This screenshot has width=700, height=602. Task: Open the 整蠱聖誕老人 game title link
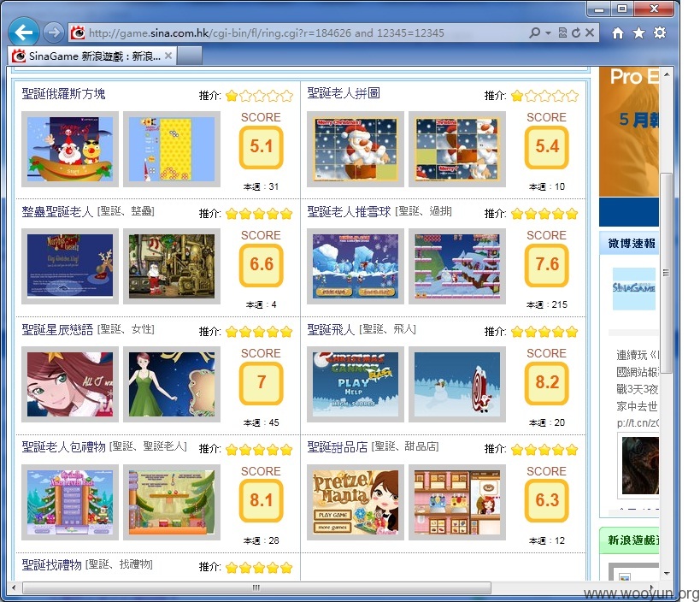[57, 212]
